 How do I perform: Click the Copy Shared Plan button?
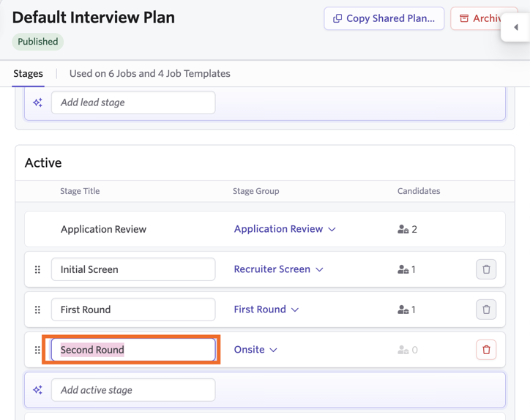click(384, 18)
